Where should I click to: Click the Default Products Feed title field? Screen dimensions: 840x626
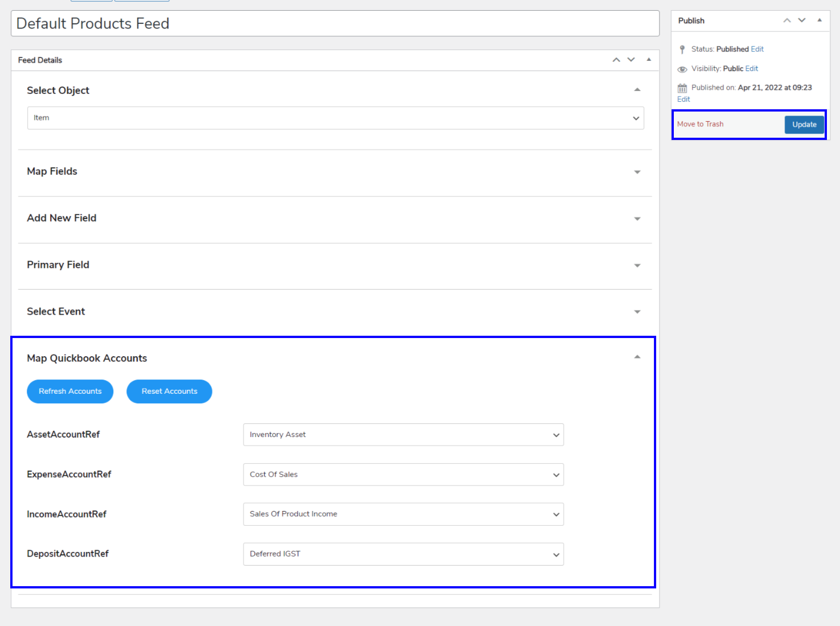335,23
